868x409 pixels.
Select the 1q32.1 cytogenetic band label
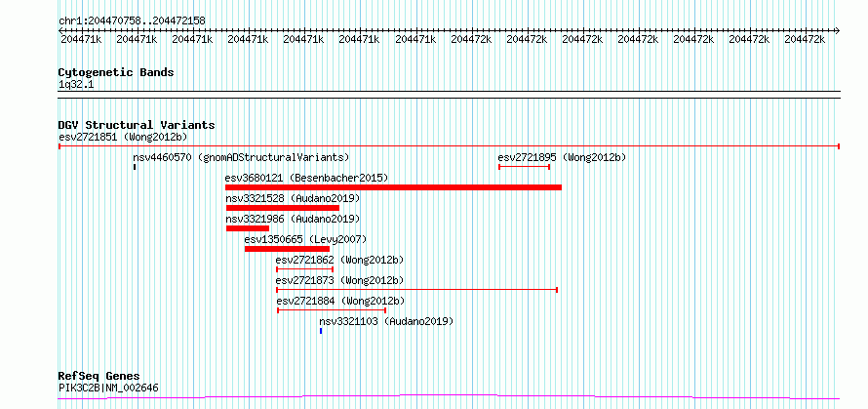coord(76,84)
